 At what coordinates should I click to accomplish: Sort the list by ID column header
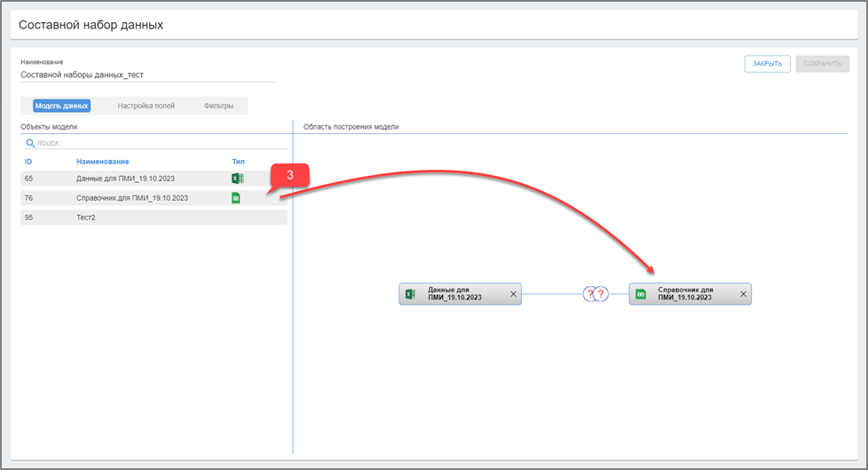point(28,162)
